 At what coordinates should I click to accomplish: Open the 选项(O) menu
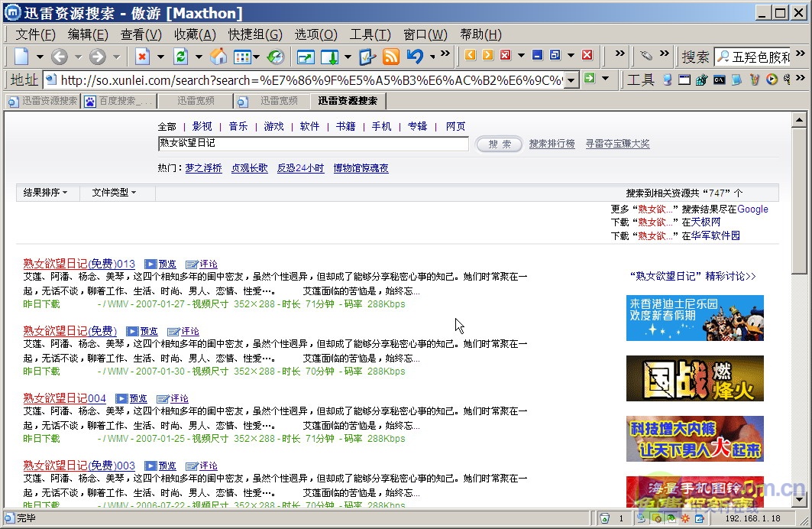pyautogui.click(x=316, y=34)
